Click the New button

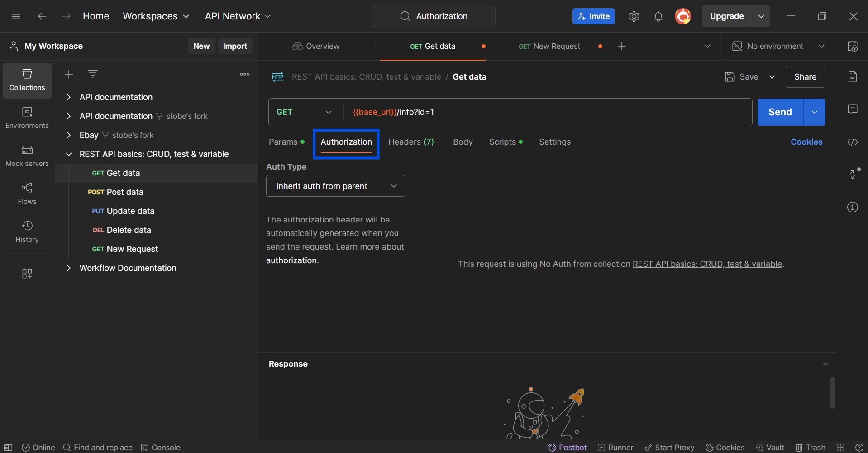(201, 46)
